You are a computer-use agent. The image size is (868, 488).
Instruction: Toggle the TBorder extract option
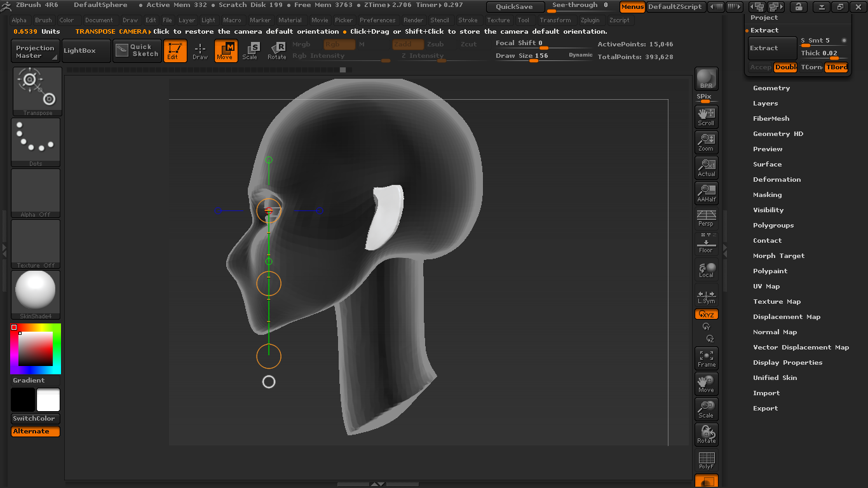836,67
